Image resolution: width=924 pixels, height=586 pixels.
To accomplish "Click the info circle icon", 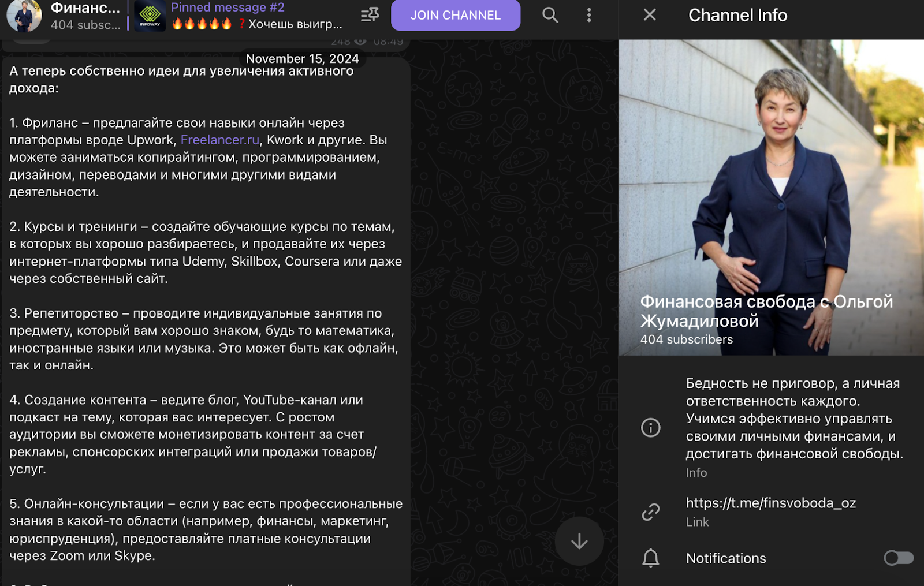I will coord(651,428).
